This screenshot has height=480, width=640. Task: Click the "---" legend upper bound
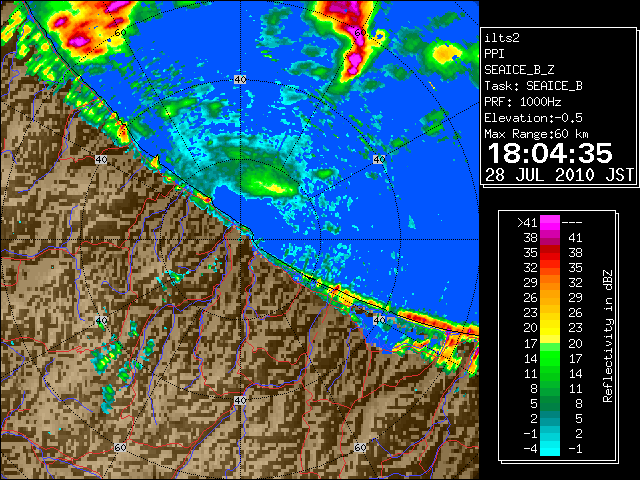pyautogui.click(x=572, y=223)
